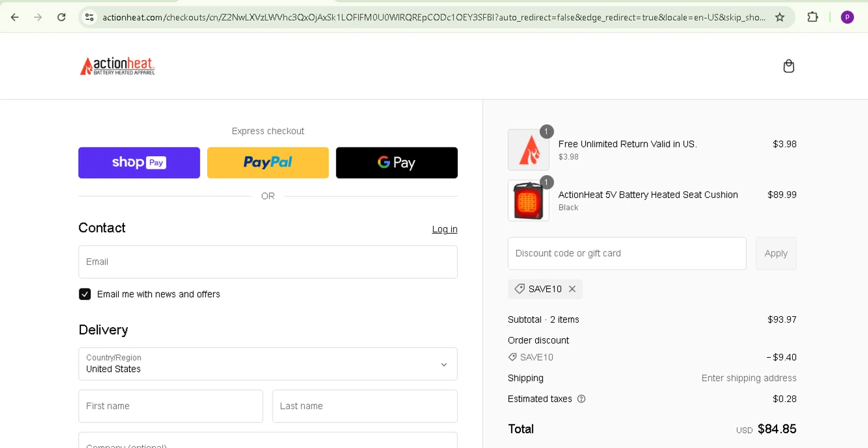Screen dimensions: 868x448
Task: Click the estimated taxes value $0.28
Action: coord(785,399)
